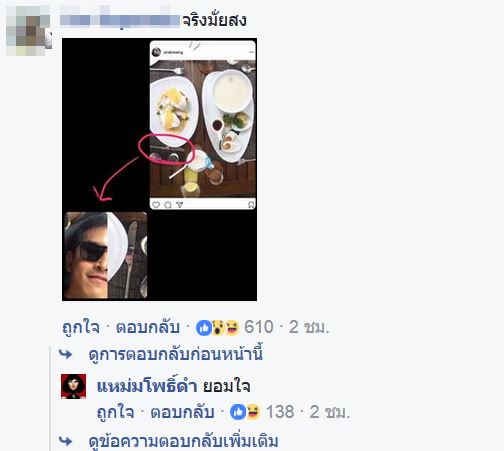Reply to แหม่มโพธิ์ดำ with ตอบกลับ
Screen dimensions: 504x451
click(x=182, y=412)
